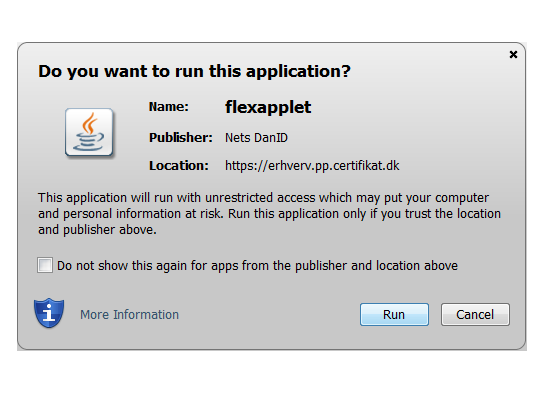Screen dimensions: 555x399
Task: Click the 'Name:' field label
Action: pyautogui.click(x=169, y=107)
